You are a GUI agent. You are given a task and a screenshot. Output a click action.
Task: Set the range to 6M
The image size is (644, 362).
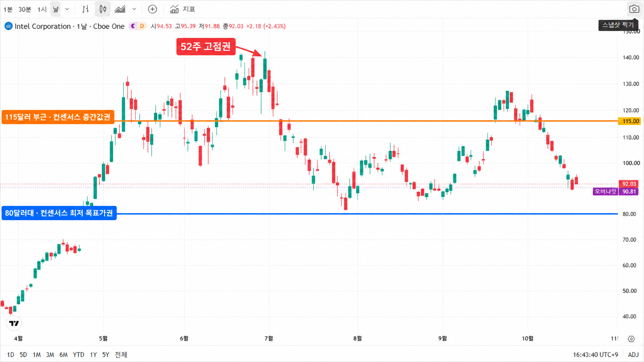pyautogui.click(x=64, y=354)
